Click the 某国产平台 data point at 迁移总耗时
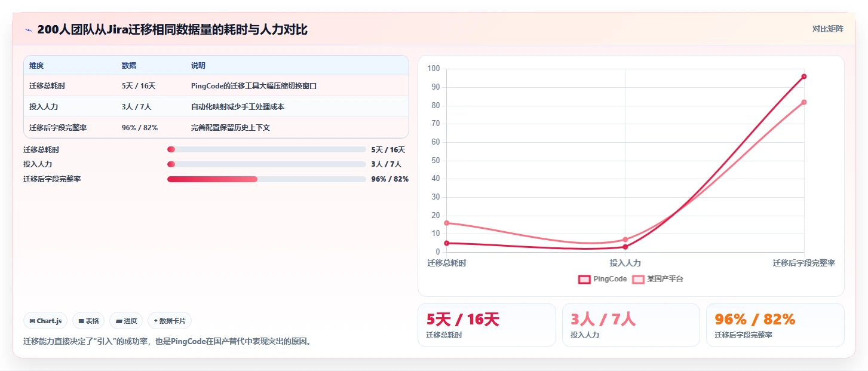This screenshot has width=868, height=371. point(447,223)
